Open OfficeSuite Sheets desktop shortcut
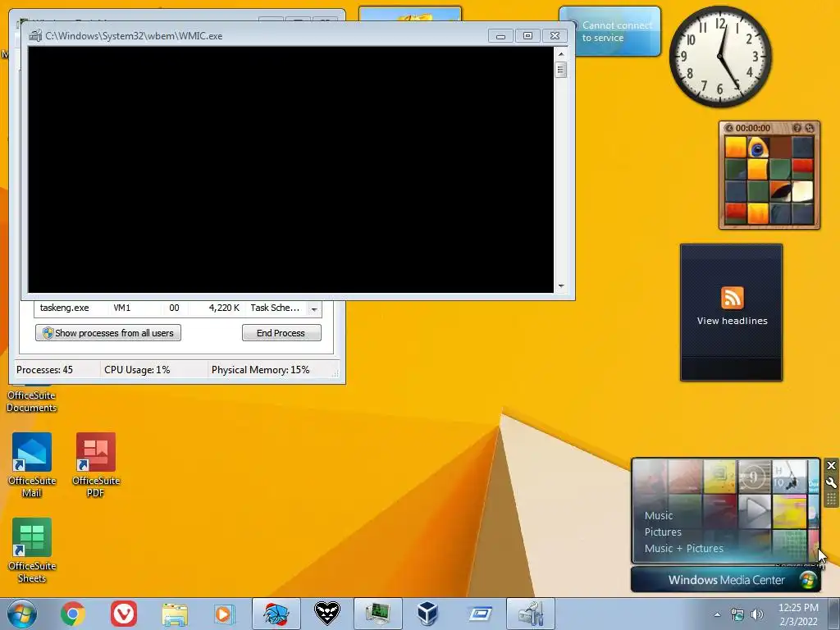 point(32,550)
